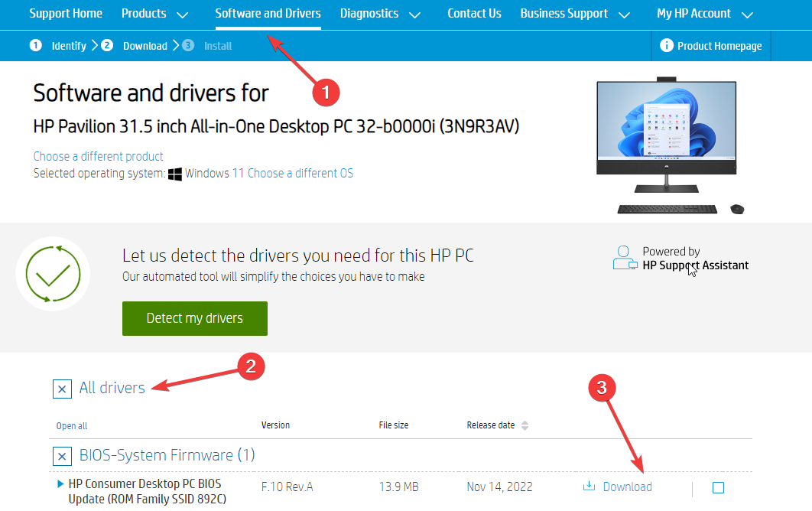The image size is (812, 511).
Task: Collapse the BIOS-System Firmware box
Action: 62,456
